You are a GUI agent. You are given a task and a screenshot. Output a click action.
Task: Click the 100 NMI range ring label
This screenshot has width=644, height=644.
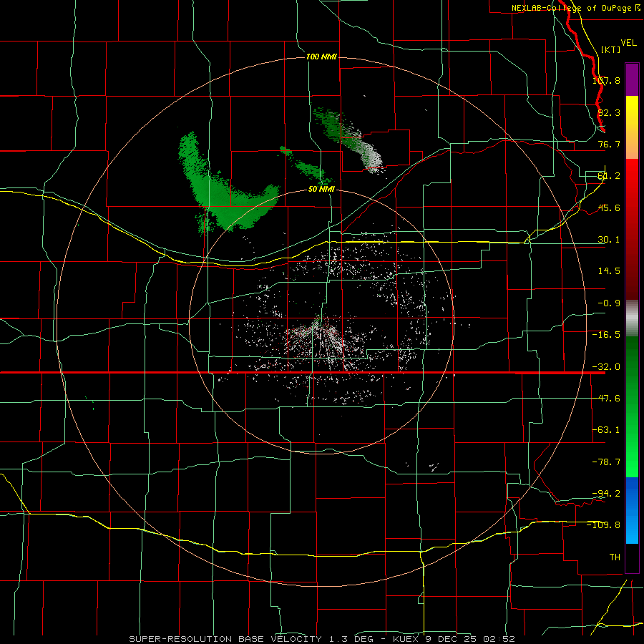point(321,57)
